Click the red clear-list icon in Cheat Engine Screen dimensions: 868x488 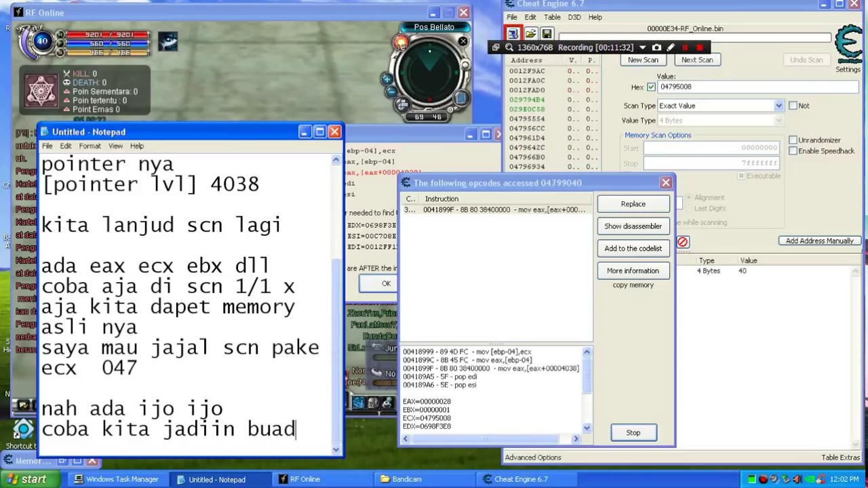pyautogui.click(x=682, y=242)
